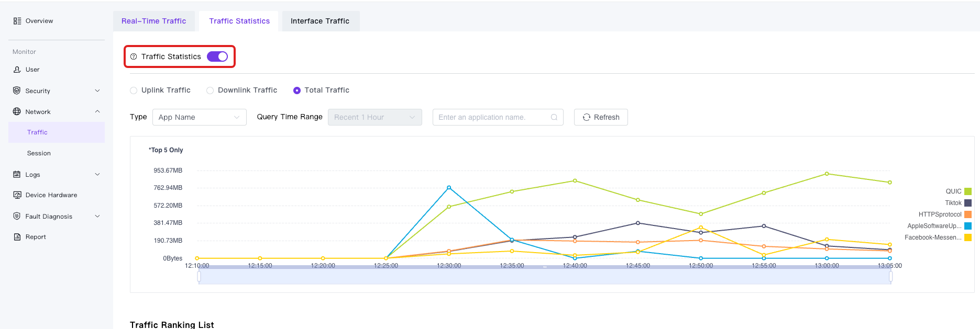Click the *Top 5 Only note

[x=166, y=150]
